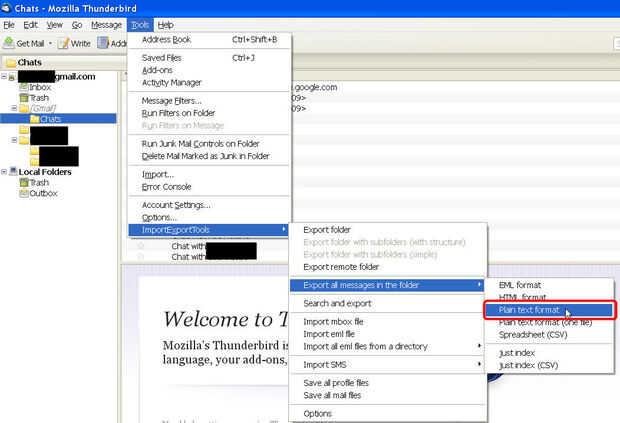Click Local Folders Trash icon
Image resolution: width=620 pixels, height=423 pixels.
[24, 182]
